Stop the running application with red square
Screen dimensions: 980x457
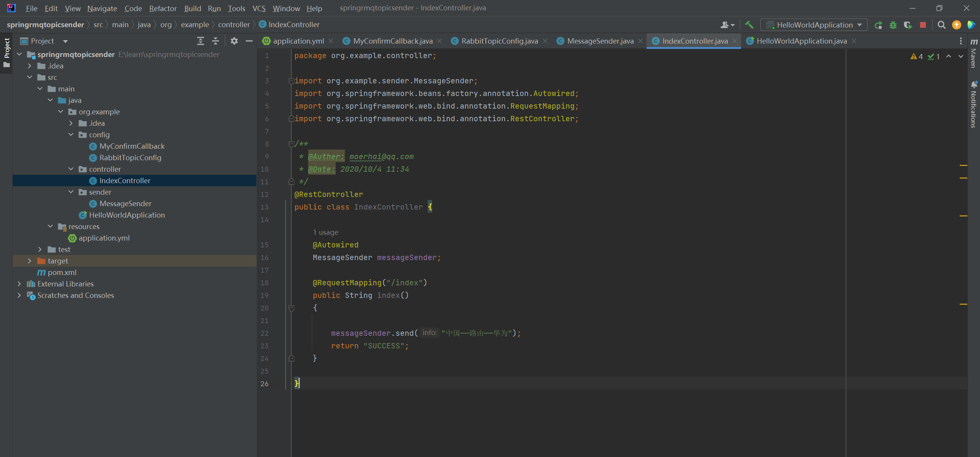[923, 25]
